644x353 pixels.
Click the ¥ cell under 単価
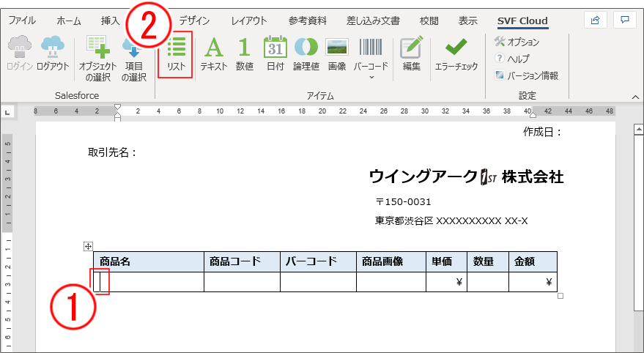[x=446, y=282]
